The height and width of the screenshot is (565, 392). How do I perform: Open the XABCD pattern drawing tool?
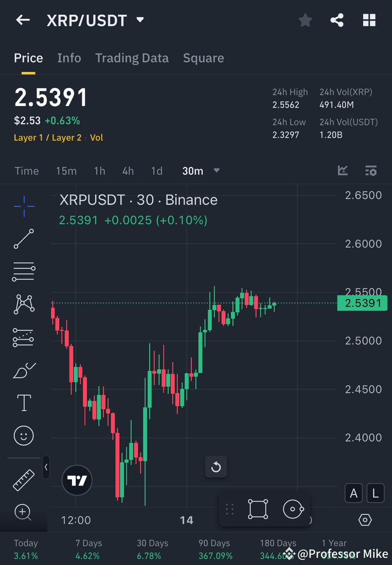tap(24, 304)
